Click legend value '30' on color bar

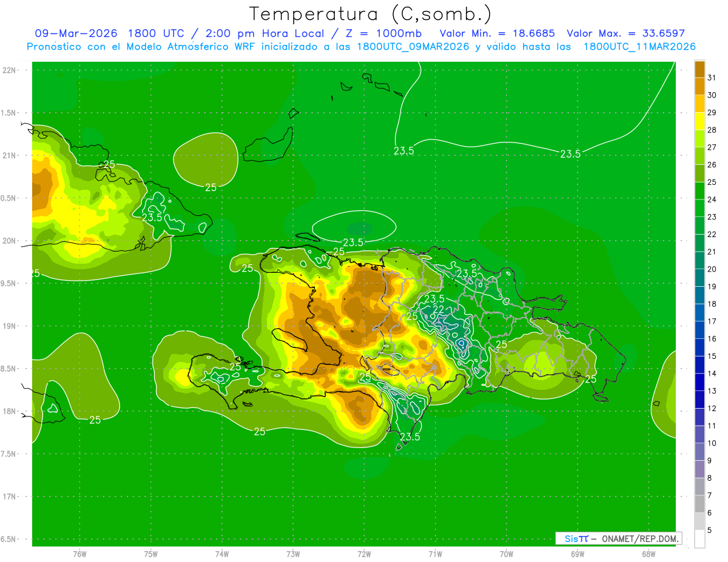coord(712,95)
